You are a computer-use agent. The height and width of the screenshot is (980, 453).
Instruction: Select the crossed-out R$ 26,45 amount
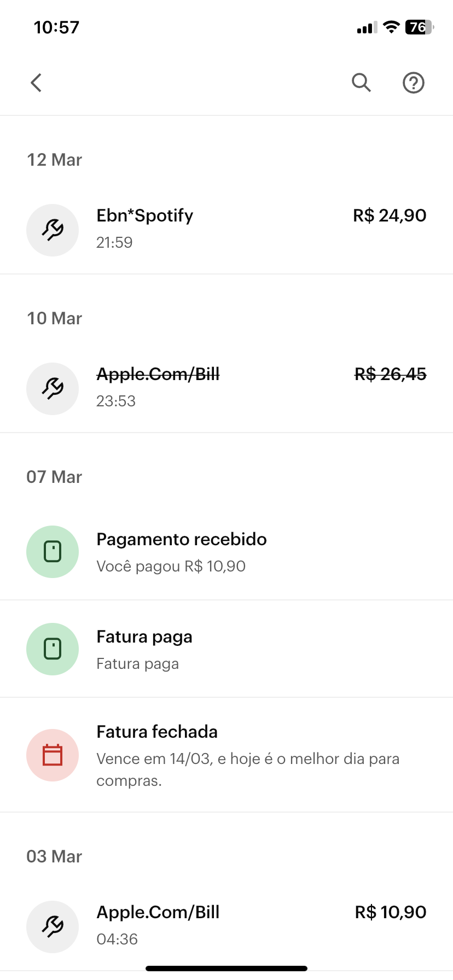(390, 374)
